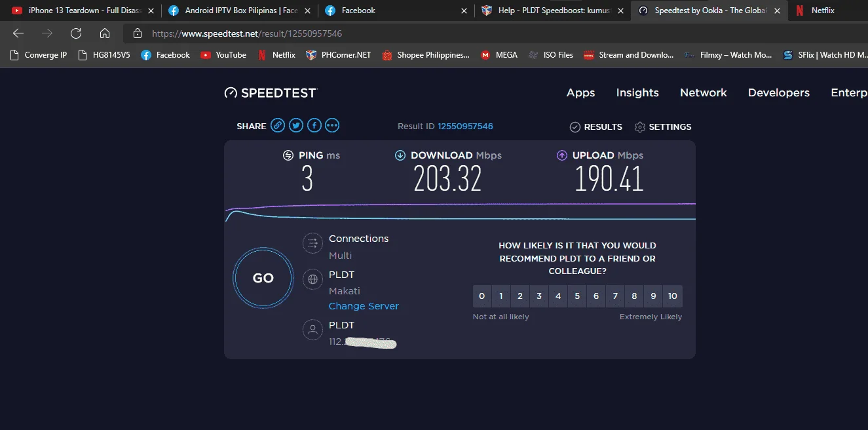868x430 pixels.
Task: Click the Download arrow icon
Action: (x=400, y=155)
